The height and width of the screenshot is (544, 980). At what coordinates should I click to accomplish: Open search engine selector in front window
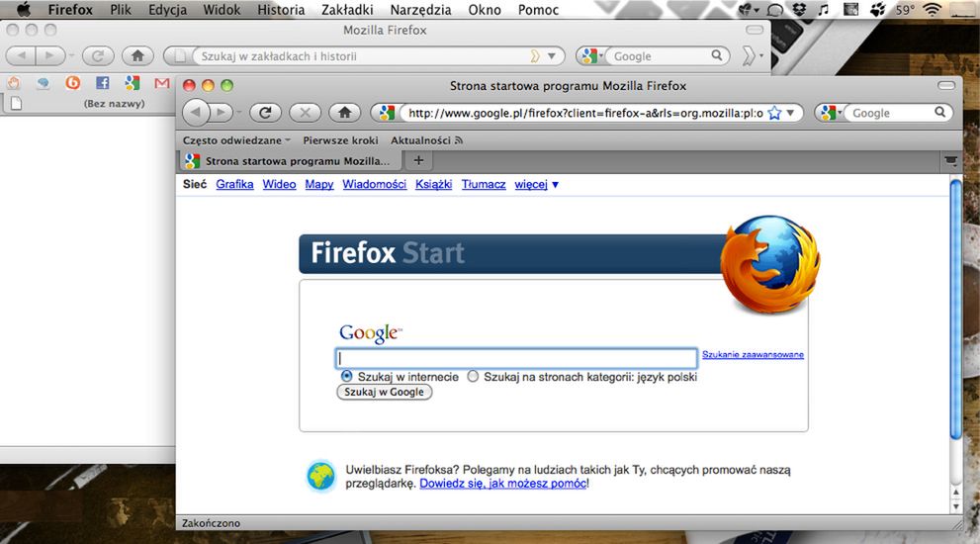point(831,113)
